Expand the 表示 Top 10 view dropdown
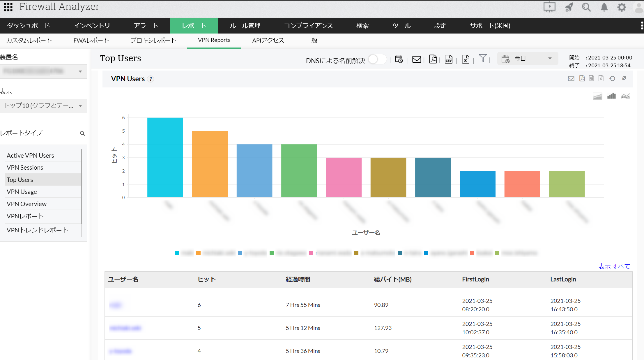This screenshot has width=644, height=360. click(80, 106)
